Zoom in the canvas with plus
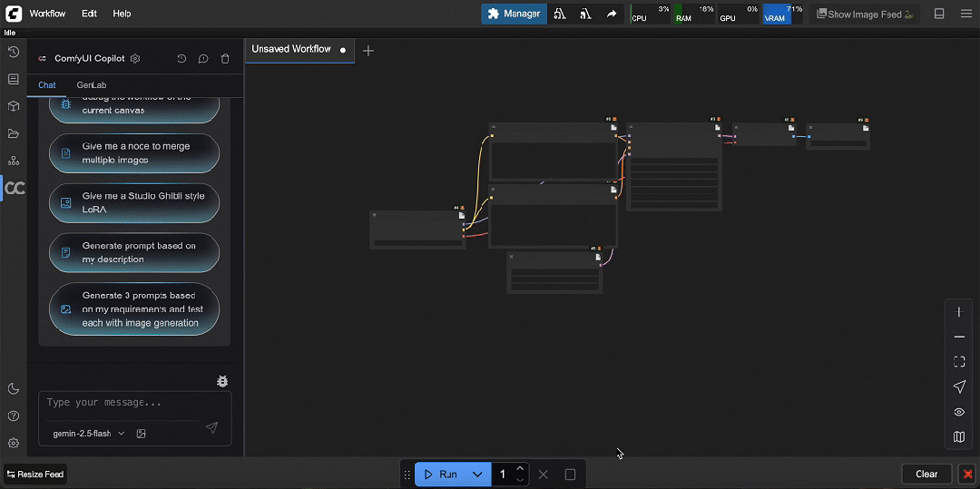 [x=959, y=312]
